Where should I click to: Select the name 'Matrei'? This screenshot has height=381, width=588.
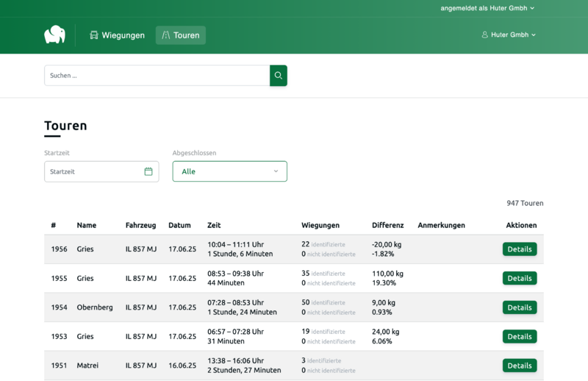point(87,366)
